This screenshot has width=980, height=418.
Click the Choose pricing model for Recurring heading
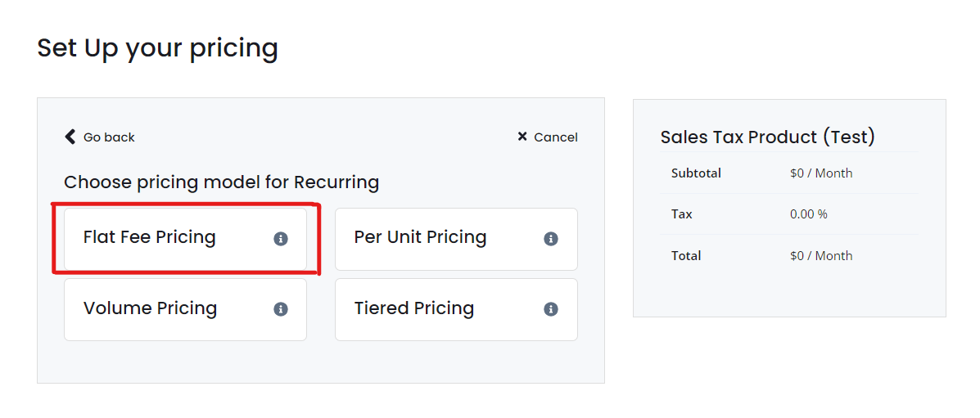pyautogui.click(x=221, y=183)
